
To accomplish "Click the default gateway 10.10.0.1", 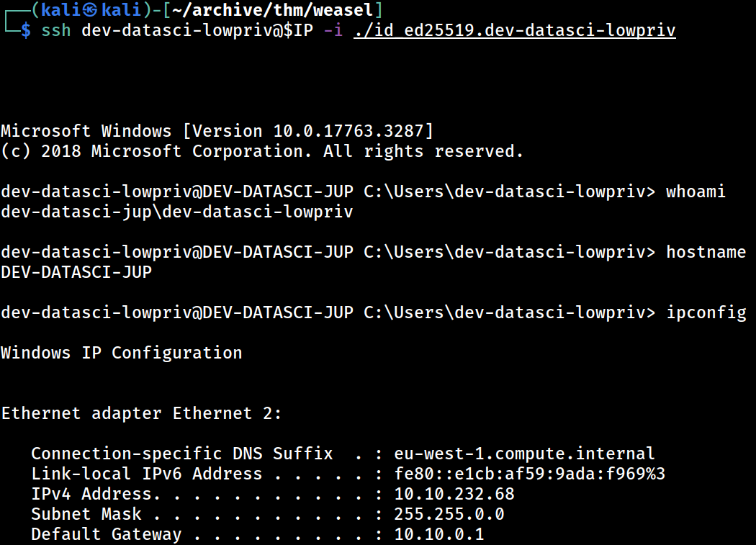I will (438, 534).
